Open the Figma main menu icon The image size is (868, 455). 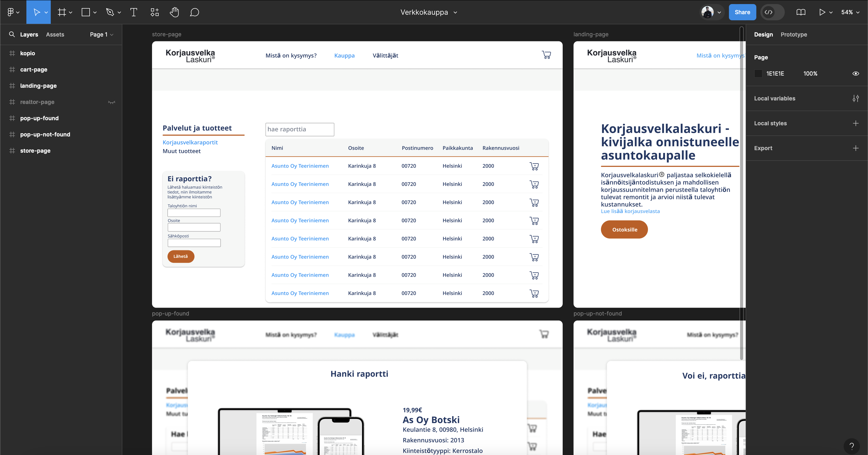click(x=10, y=12)
